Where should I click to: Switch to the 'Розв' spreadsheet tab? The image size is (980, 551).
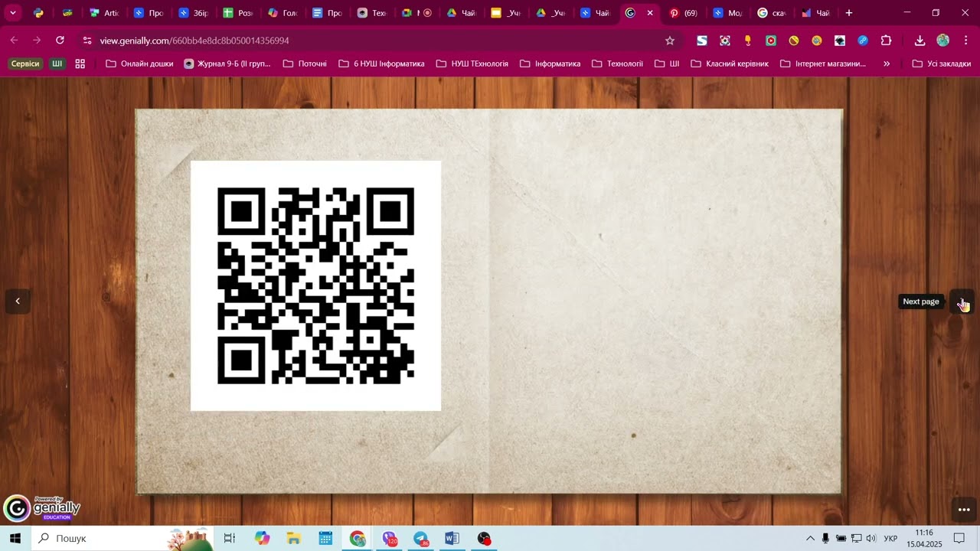[237, 13]
